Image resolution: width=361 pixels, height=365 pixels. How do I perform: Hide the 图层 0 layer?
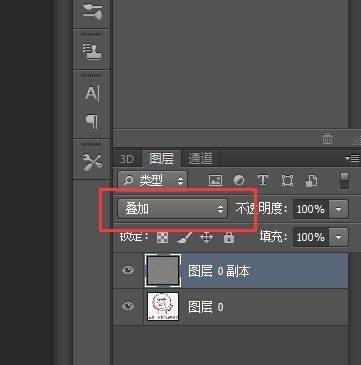[x=128, y=306]
